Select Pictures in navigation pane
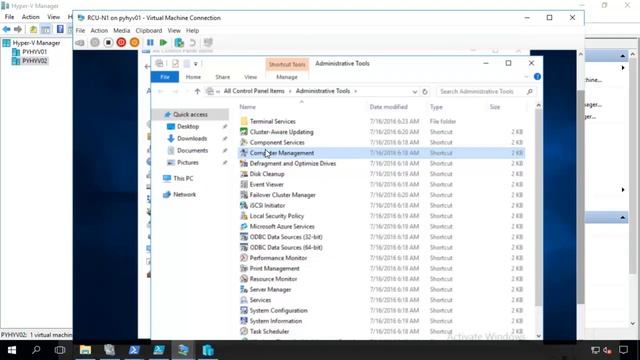This screenshot has height=360, width=640. (x=188, y=162)
